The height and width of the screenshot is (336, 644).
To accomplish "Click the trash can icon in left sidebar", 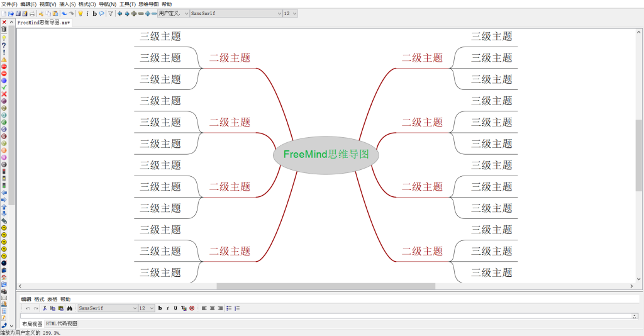I will click(x=4, y=30).
